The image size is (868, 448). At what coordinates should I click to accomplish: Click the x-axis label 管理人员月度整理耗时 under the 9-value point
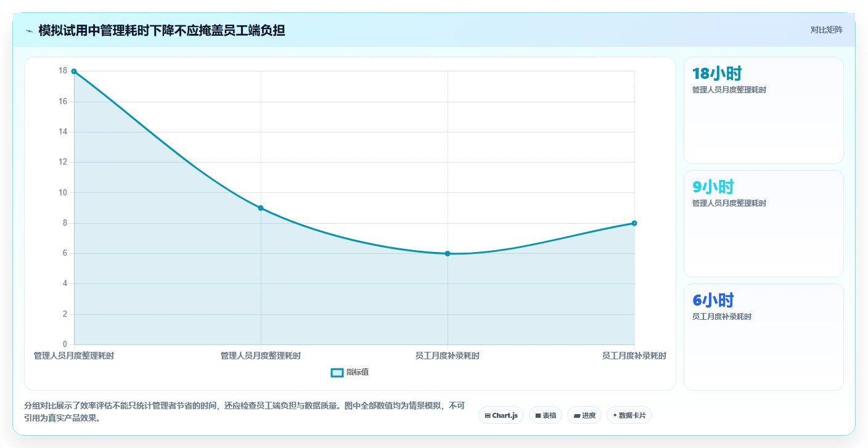click(x=261, y=356)
